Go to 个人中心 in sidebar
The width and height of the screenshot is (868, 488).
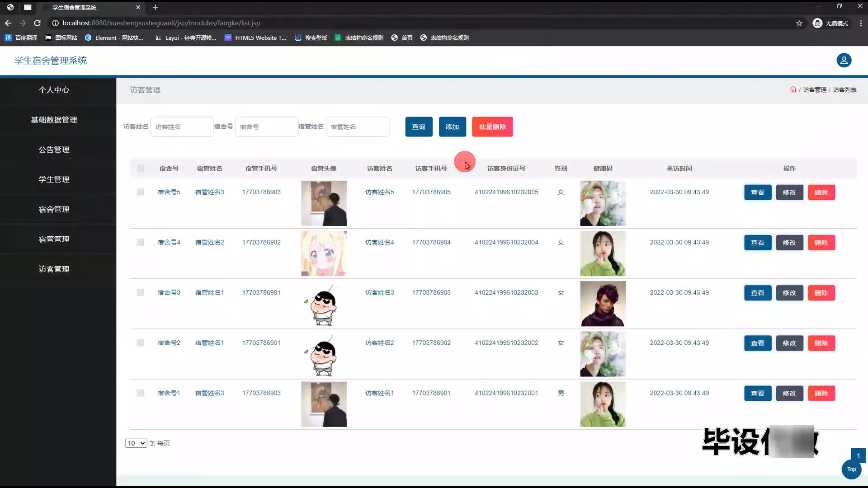pyautogui.click(x=54, y=90)
